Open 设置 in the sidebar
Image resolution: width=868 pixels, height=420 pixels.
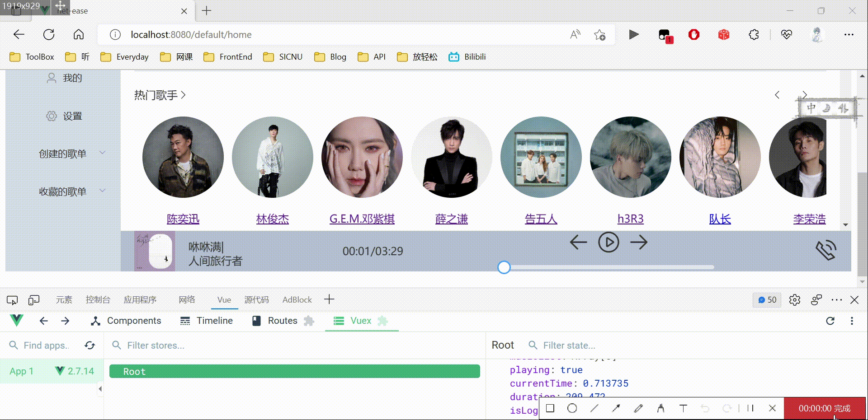click(x=64, y=116)
